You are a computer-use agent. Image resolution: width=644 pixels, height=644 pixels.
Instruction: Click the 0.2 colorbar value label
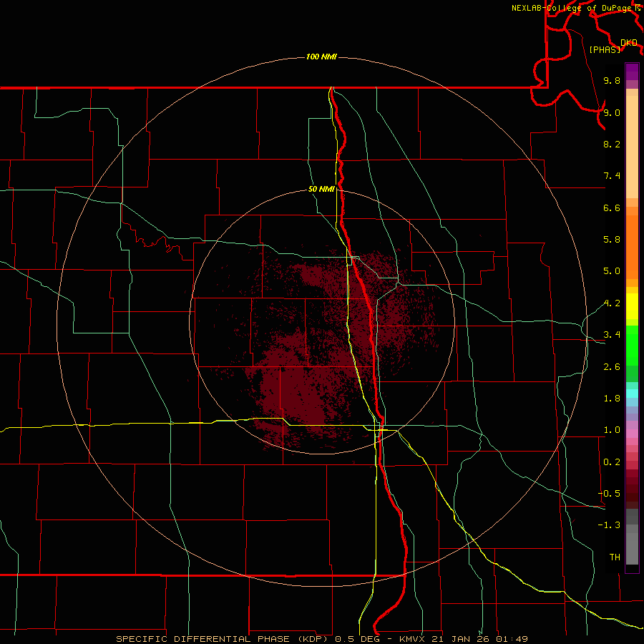(x=612, y=462)
